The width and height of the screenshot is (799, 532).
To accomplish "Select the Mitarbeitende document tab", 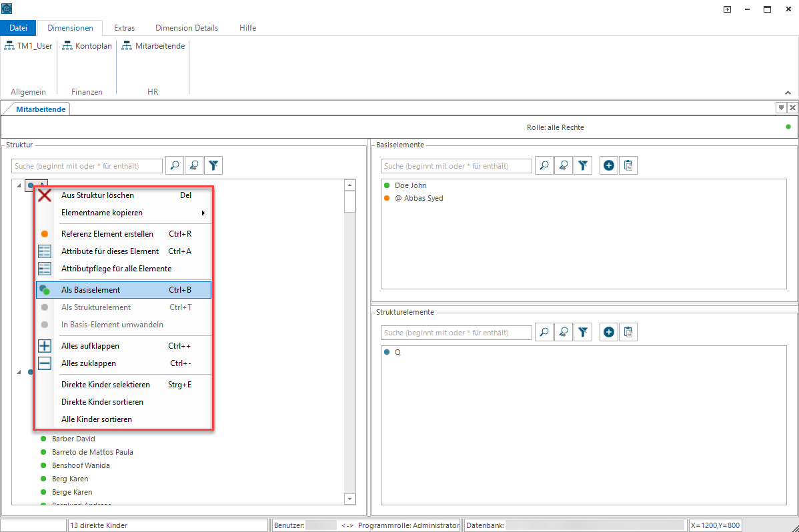I will pos(41,109).
